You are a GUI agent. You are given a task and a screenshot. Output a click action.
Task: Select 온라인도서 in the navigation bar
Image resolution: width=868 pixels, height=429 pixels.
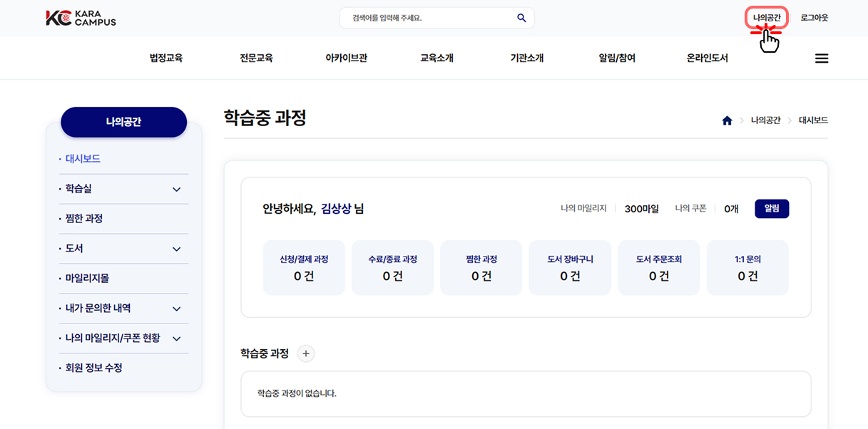[707, 58]
